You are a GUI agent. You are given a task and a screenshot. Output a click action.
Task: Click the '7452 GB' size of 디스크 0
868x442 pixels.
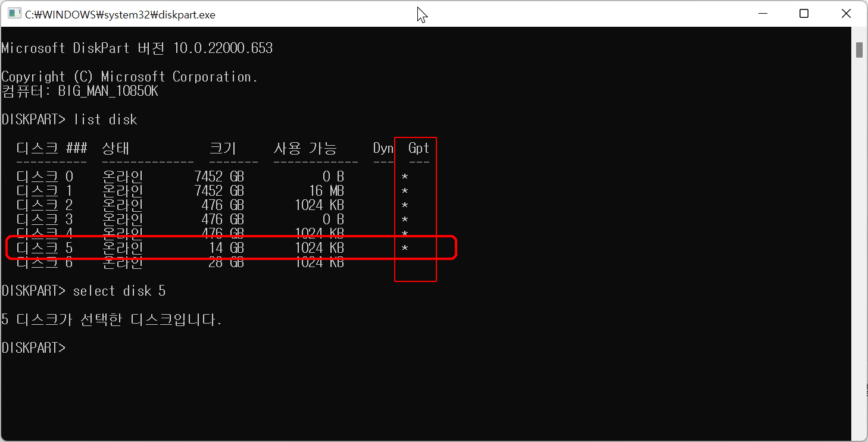click(x=219, y=177)
